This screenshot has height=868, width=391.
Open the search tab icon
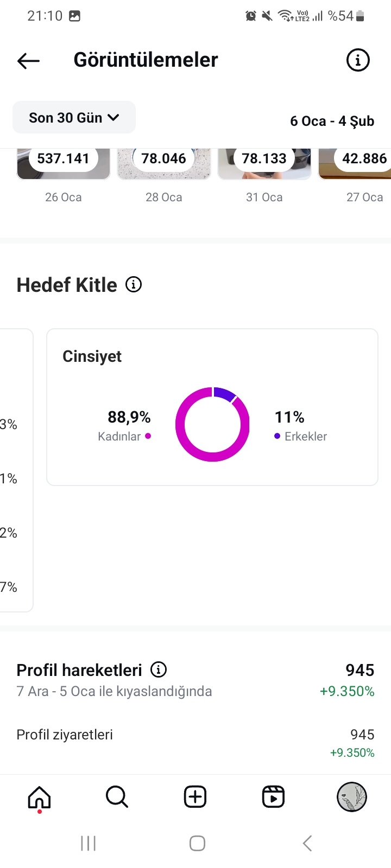coord(117,797)
